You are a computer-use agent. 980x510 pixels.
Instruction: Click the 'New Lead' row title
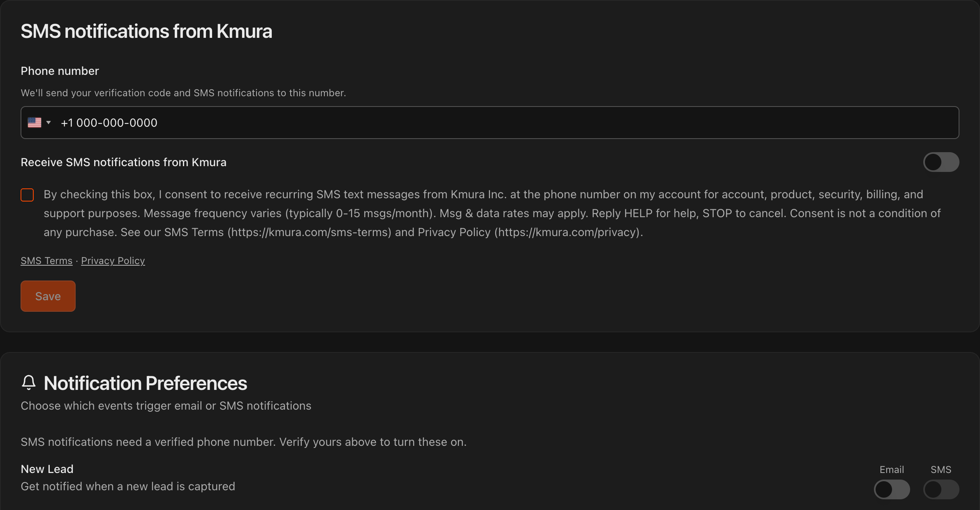[47, 469]
